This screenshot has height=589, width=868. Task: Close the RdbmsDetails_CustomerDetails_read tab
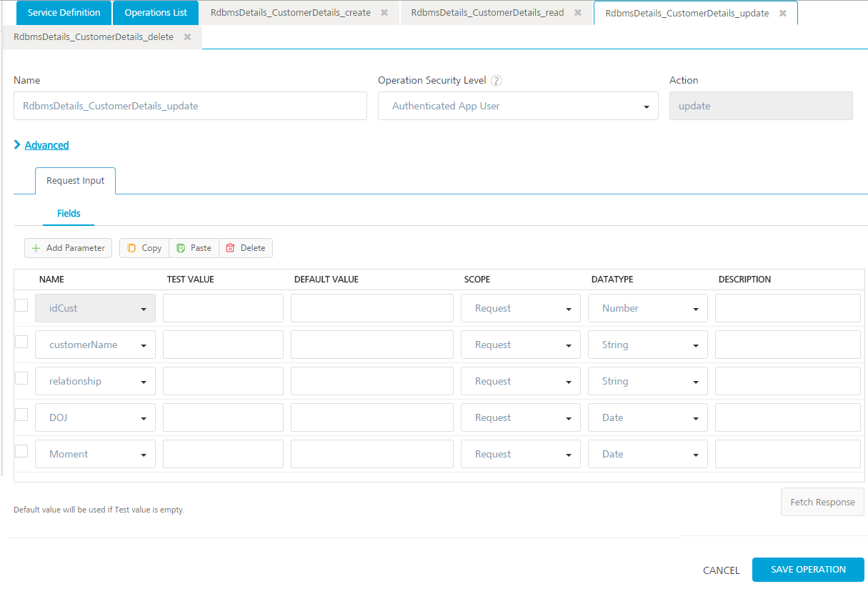tap(578, 12)
